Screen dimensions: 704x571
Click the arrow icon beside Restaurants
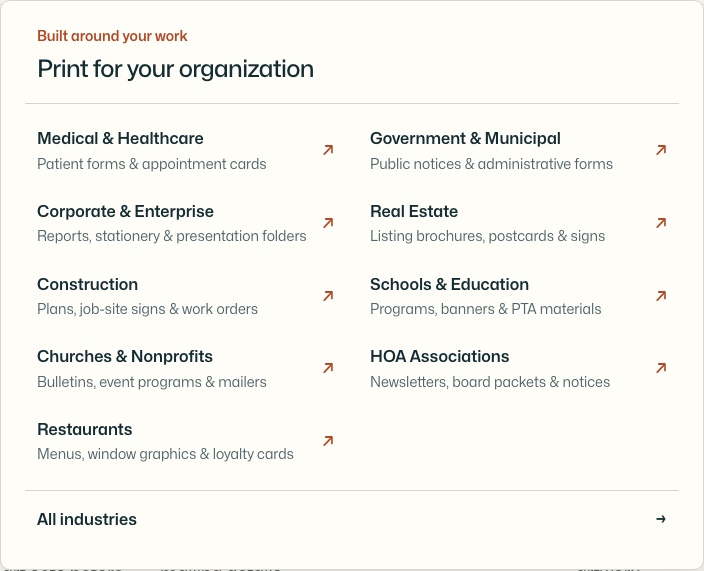[328, 441]
